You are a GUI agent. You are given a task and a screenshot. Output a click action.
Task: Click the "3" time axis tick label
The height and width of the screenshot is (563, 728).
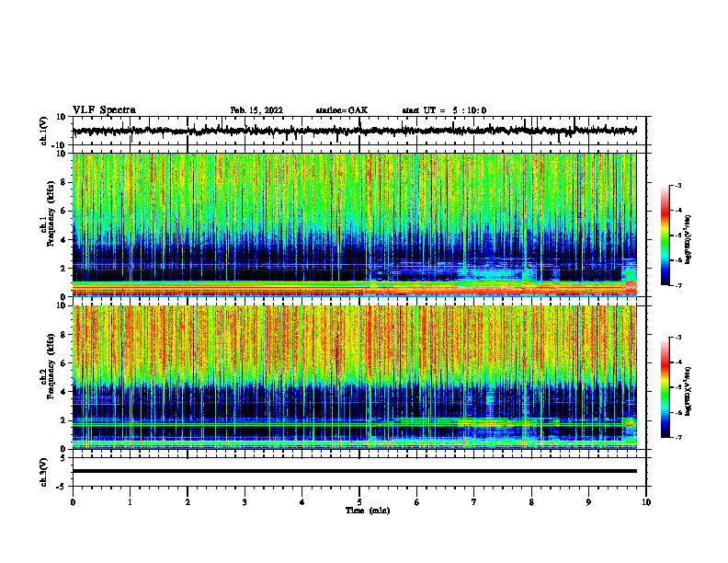(245, 502)
